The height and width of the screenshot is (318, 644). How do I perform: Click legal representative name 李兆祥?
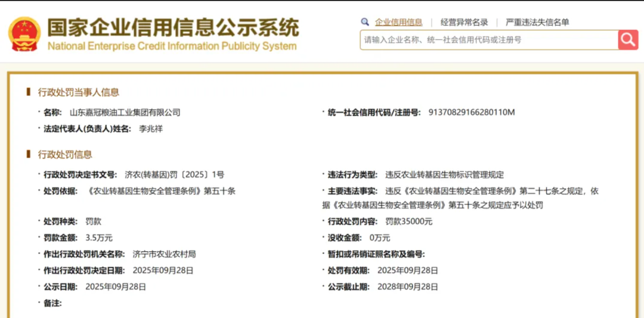[x=150, y=128]
